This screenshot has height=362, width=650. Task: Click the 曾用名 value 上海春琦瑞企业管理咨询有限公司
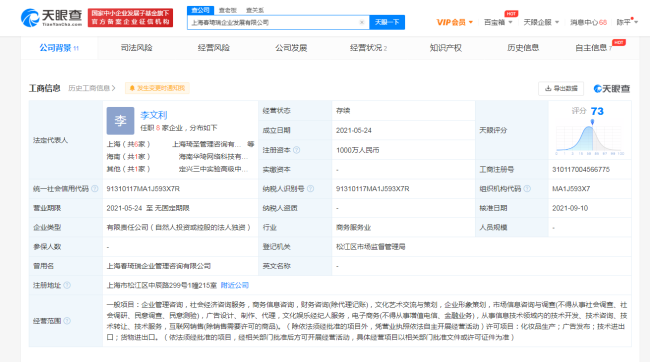[x=159, y=266]
